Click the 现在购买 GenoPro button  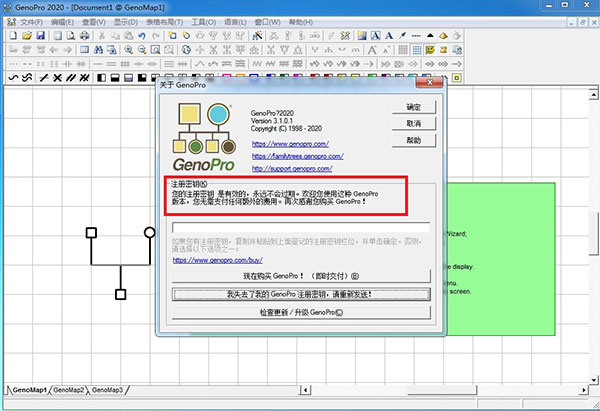[x=301, y=276]
